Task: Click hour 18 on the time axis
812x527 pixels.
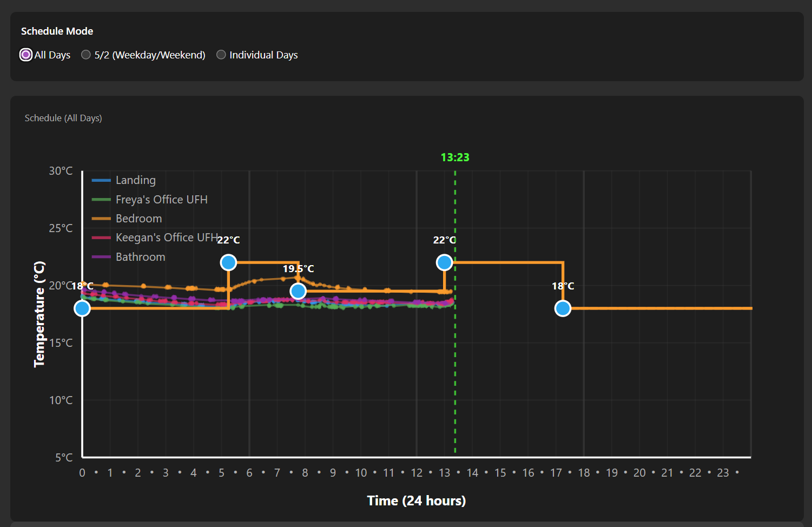Action: [584, 473]
